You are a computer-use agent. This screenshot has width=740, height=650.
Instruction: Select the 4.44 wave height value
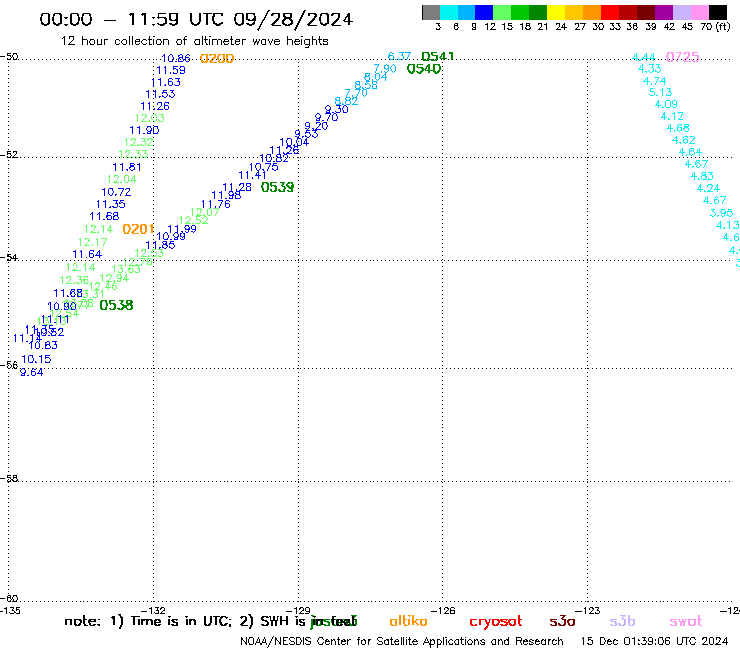644,58
